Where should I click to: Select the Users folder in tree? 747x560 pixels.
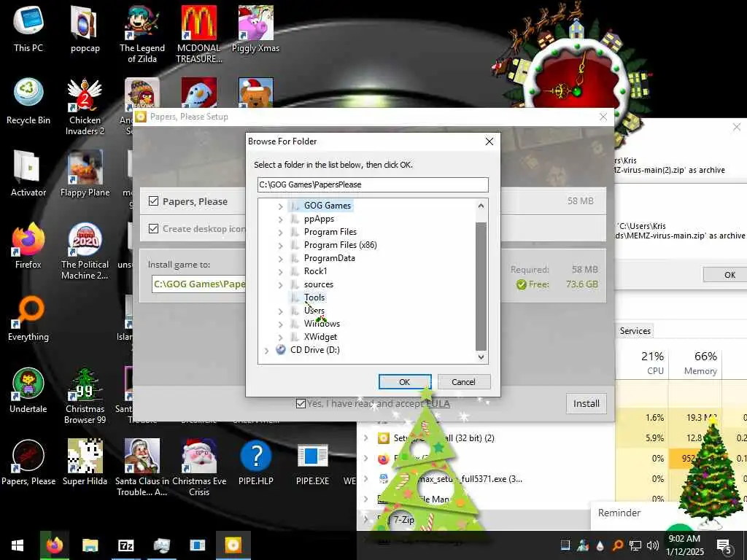click(314, 311)
